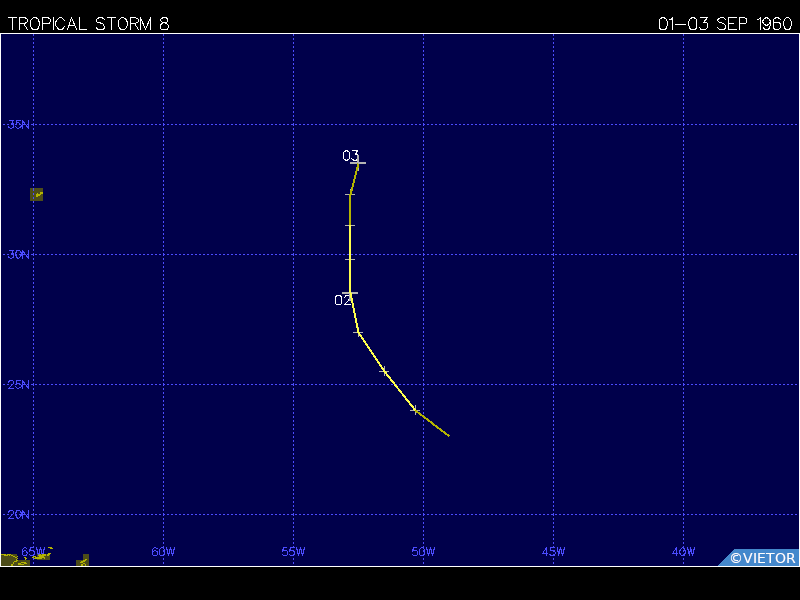Viewport: 800px width, 600px height.
Task: Click the 35N latitude label
Action: [19, 124]
